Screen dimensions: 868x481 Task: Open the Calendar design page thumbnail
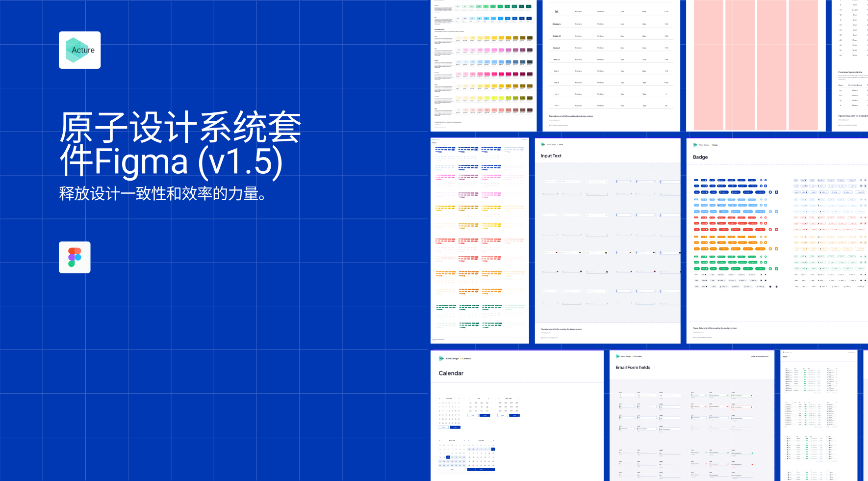pyautogui.click(x=517, y=416)
